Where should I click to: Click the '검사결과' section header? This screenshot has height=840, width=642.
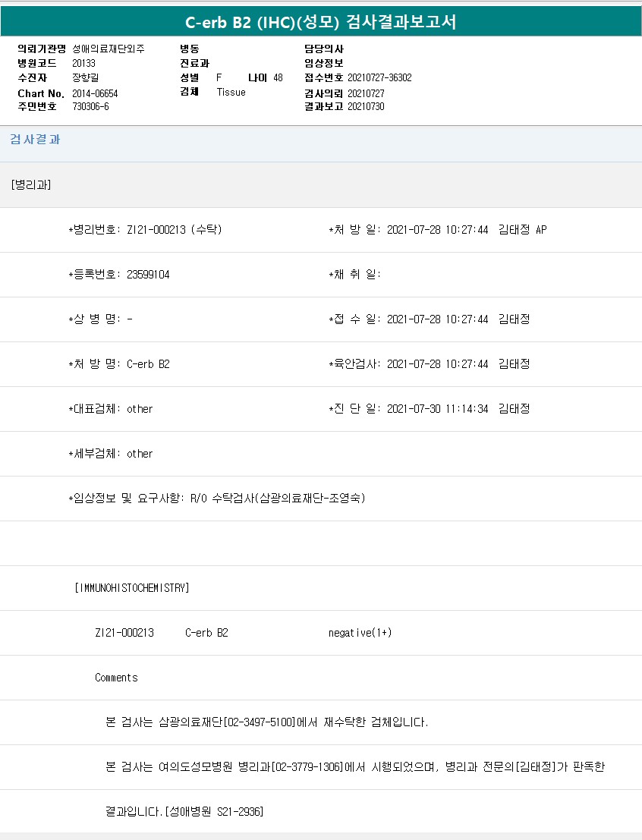[35, 140]
